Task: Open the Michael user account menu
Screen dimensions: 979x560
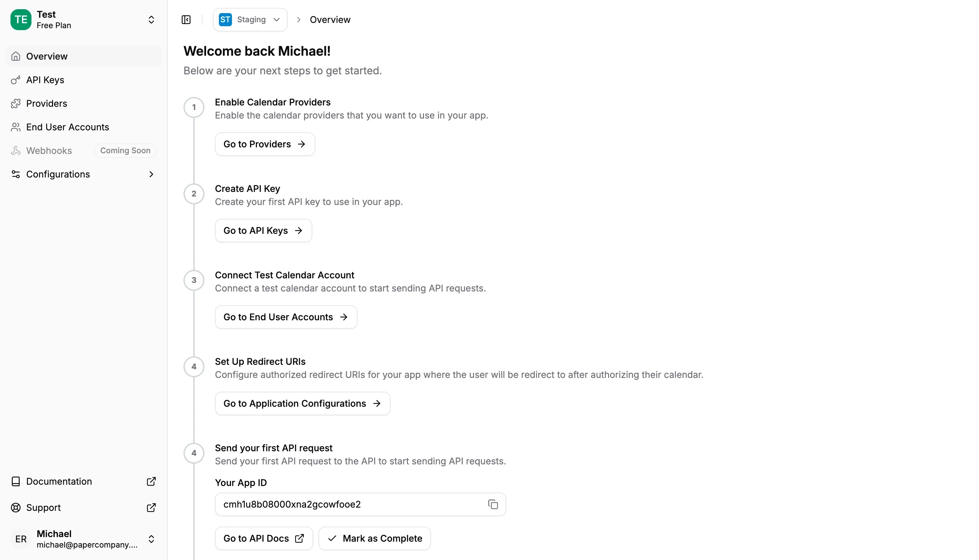Action: [x=151, y=539]
